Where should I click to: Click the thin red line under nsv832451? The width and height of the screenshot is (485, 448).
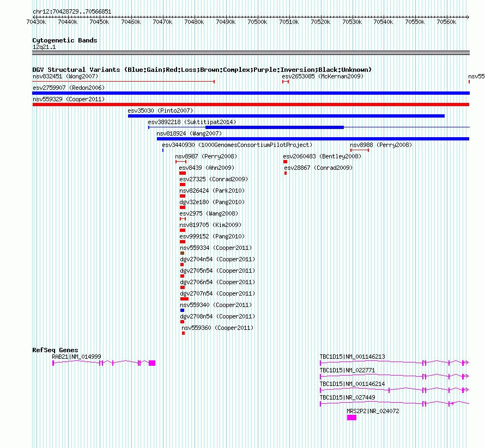pos(123,82)
